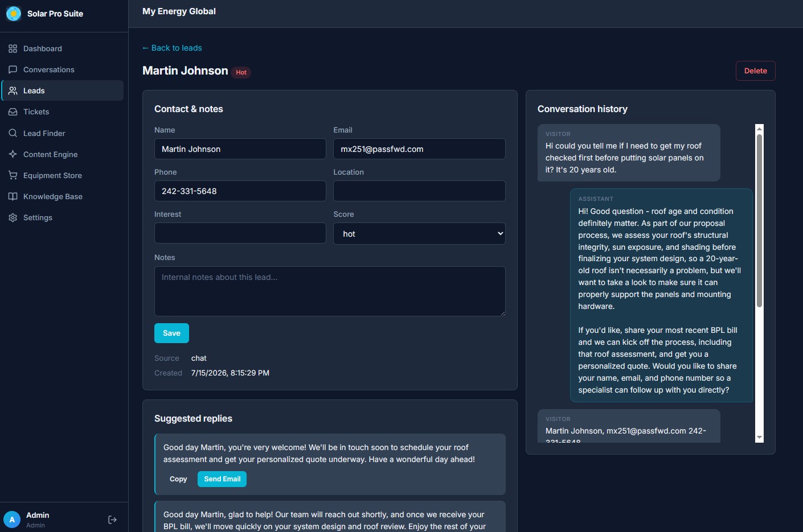Click the Dashboard grid icon
Screen dimensions: 803x532
click(13, 49)
